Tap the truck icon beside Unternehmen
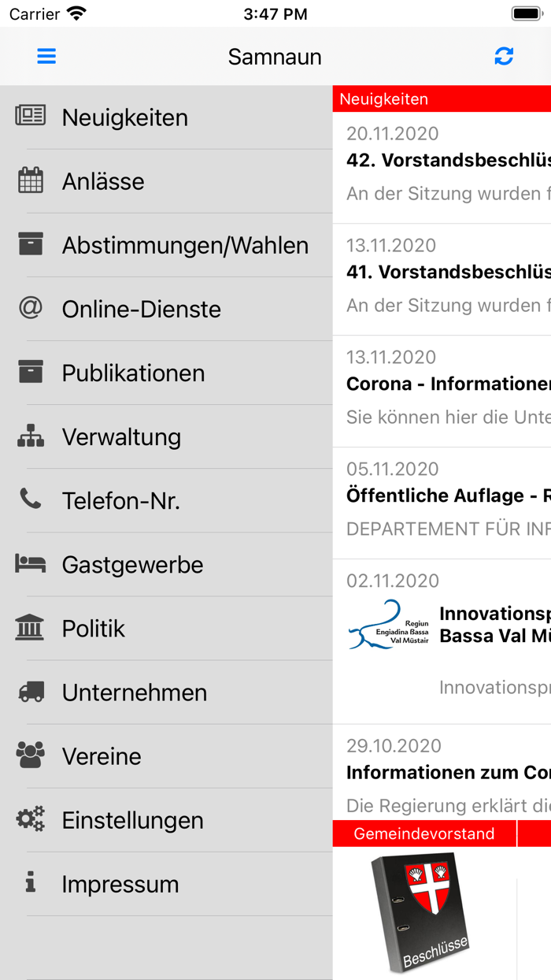This screenshot has height=980, width=551. [x=31, y=692]
